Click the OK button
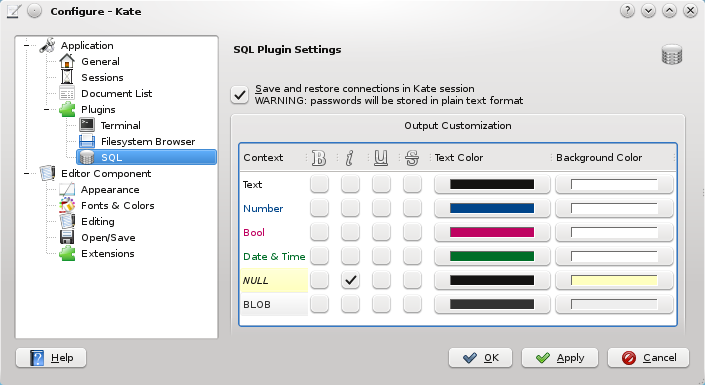This screenshot has height=385, width=705. [x=480, y=358]
